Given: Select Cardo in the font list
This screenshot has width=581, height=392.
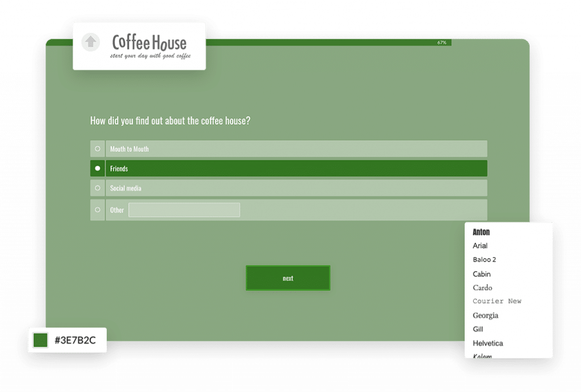Looking at the screenshot, I should [x=482, y=288].
